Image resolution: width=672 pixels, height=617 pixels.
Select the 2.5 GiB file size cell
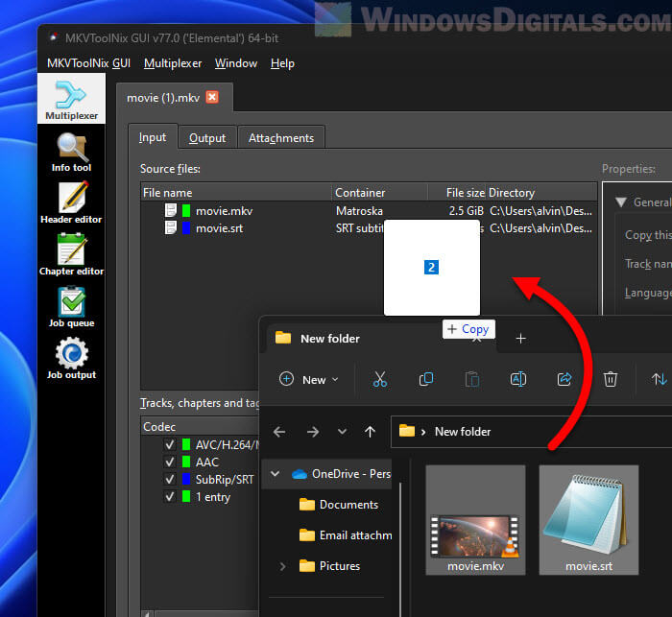click(x=466, y=211)
